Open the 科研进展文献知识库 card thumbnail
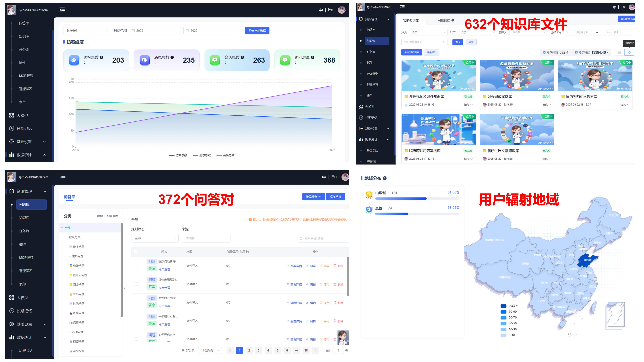Screen dimensions: 644x362 (517, 129)
